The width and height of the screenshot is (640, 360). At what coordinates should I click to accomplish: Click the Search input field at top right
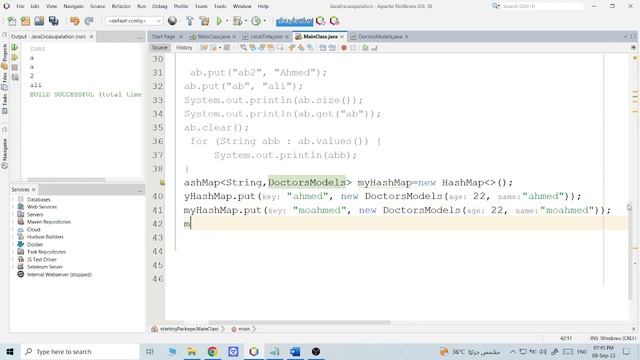coord(542,6)
